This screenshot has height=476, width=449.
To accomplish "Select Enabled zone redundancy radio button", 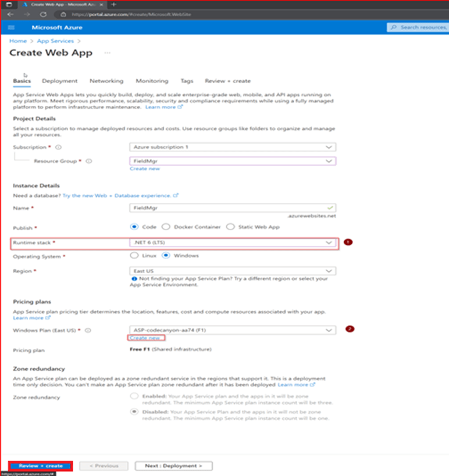I will tap(134, 396).
